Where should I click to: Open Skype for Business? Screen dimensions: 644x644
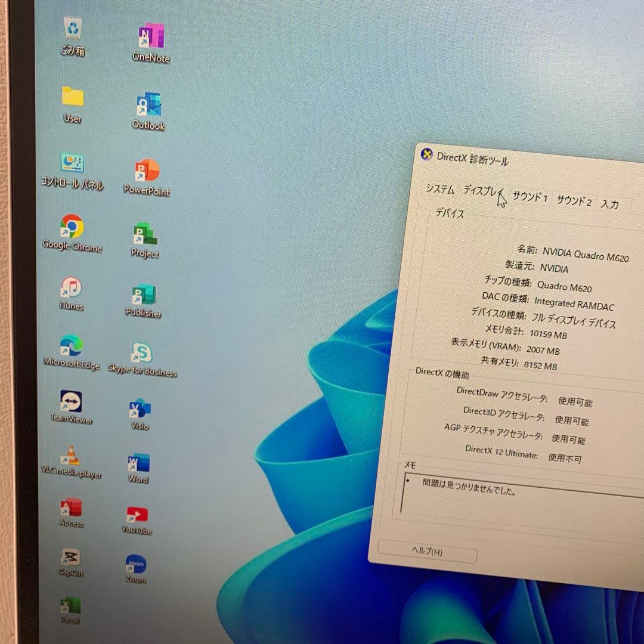click(x=142, y=354)
